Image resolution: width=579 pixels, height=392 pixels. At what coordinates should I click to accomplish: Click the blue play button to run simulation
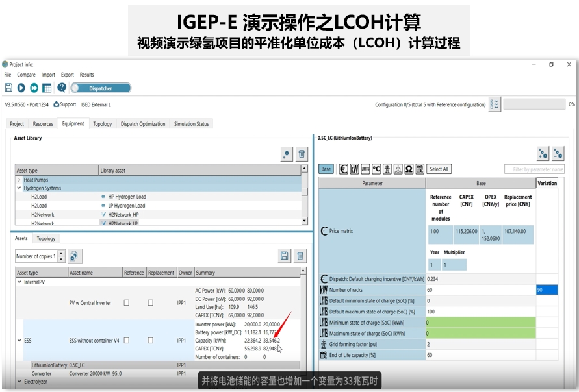21,88
